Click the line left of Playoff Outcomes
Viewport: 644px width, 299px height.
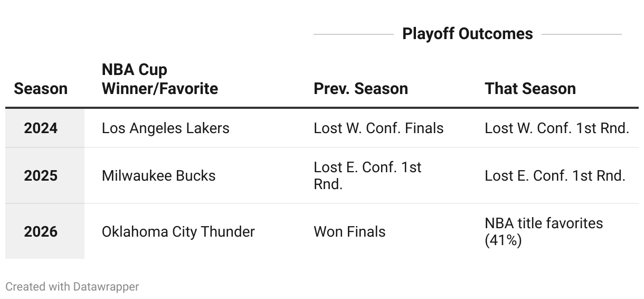pos(353,34)
